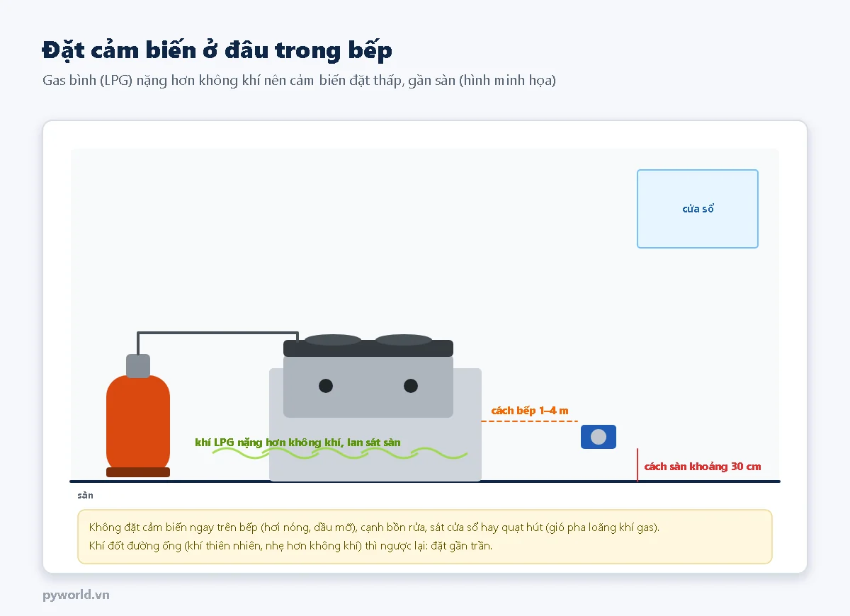Image resolution: width=850 pixels, height=616 pixels.
Task: Click the left stove control knob
Action: (x=326, y=386)
